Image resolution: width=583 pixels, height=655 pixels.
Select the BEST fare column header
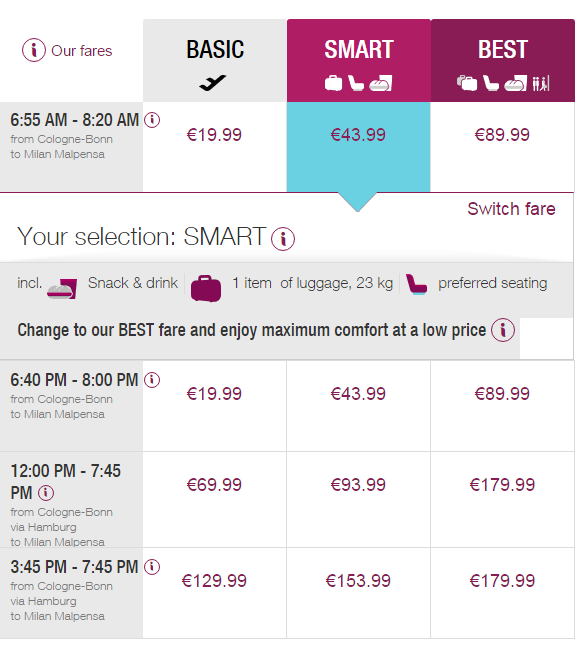[x=503, y=61]
